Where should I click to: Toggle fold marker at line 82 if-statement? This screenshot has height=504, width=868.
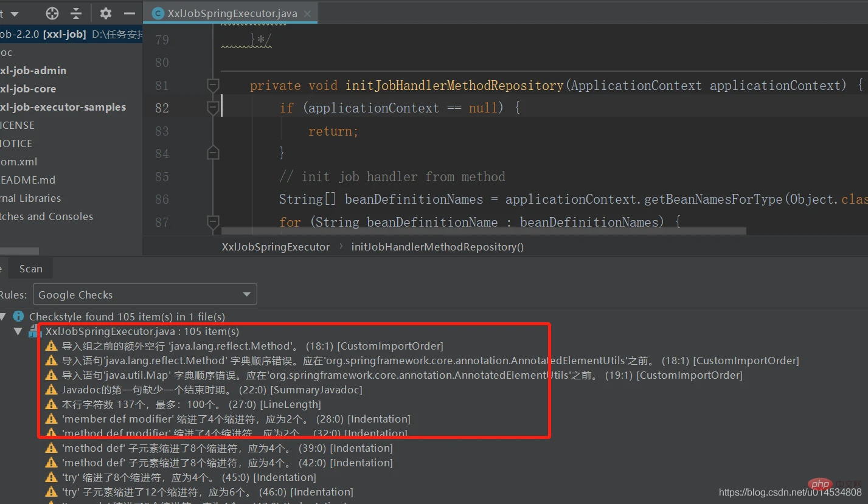213,108
